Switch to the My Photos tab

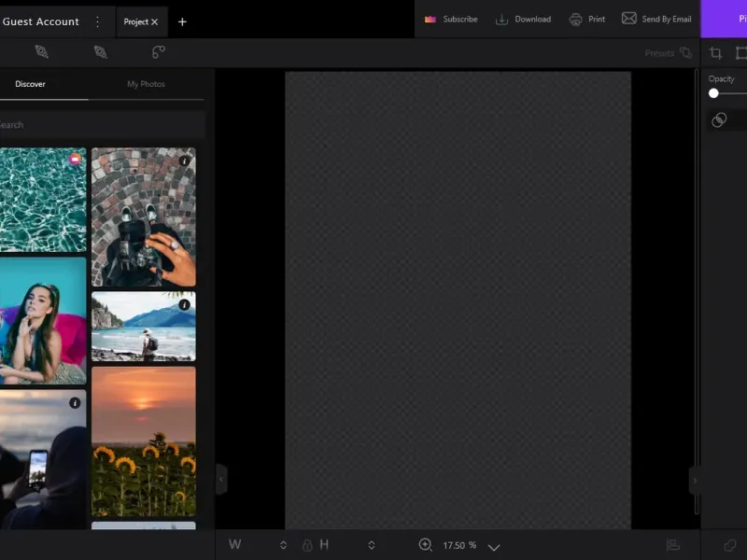[x=146, y=84]
